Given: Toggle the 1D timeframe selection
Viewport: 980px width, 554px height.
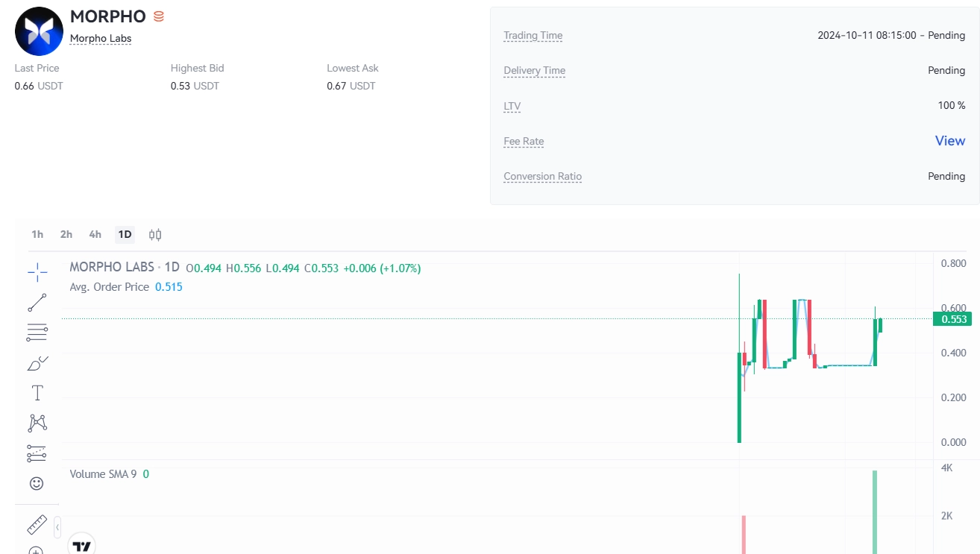Looking at the screenshot, I should click(124, 234).
